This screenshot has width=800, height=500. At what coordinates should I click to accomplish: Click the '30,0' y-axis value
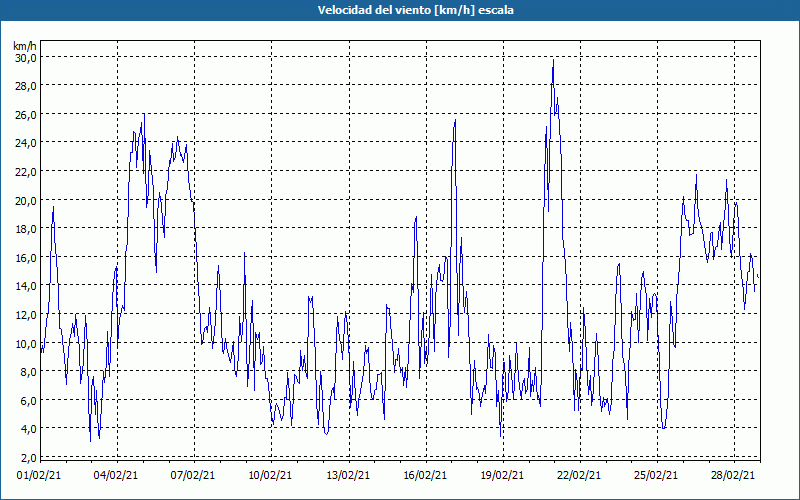[26, 58]
